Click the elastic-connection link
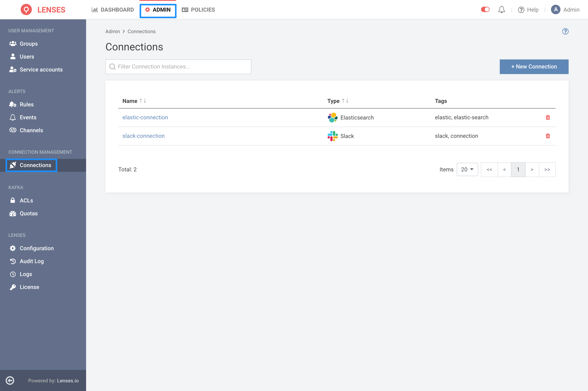588x391 pixels. click(x=144, y=117)
